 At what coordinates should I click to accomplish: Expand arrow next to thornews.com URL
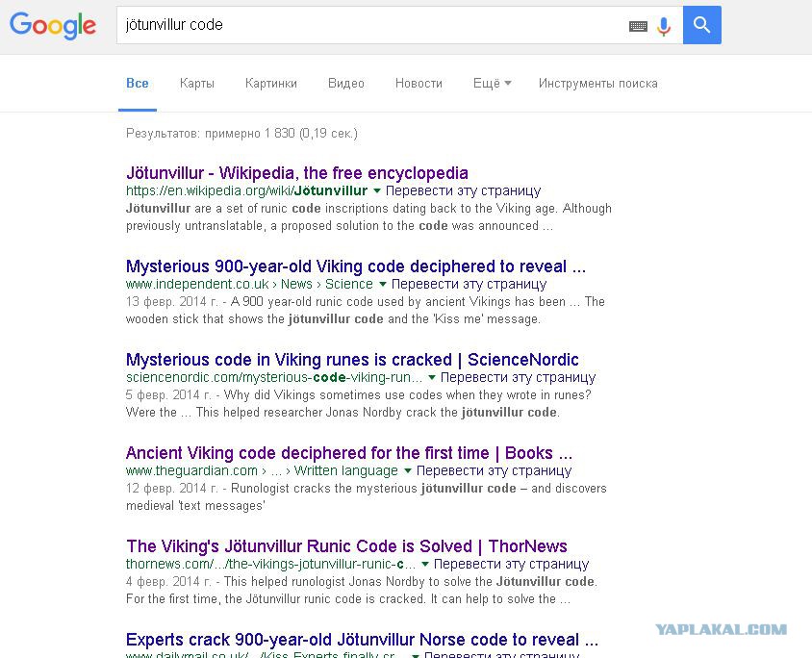click(425, 564)
